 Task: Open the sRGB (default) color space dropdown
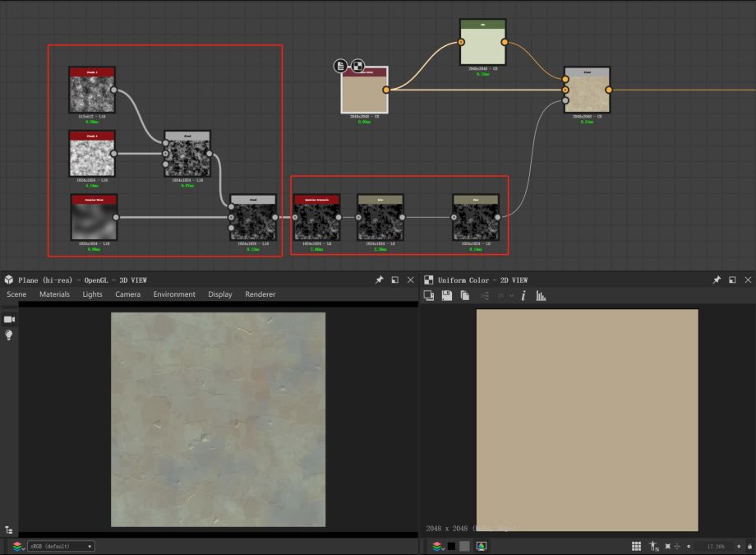click(61, 546)
